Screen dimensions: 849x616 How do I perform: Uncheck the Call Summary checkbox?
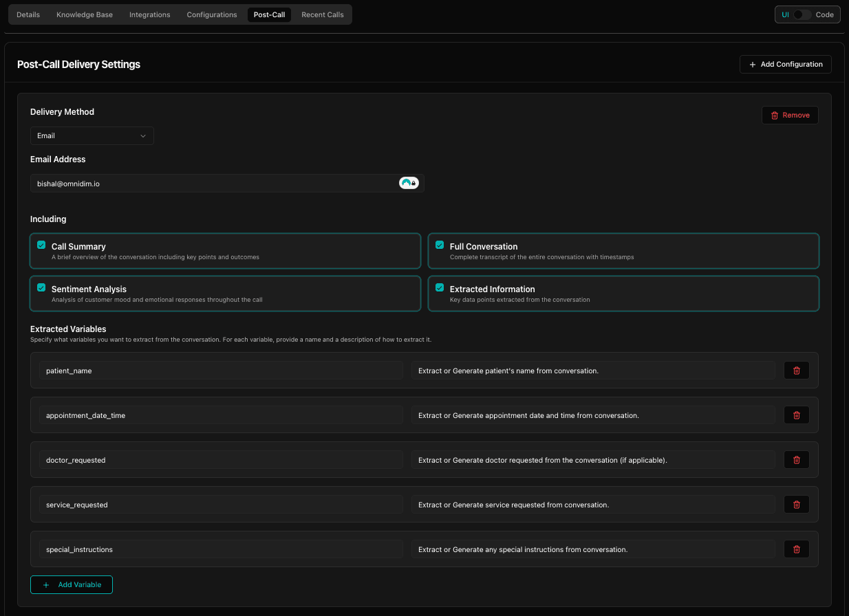(x=41, y=245)
